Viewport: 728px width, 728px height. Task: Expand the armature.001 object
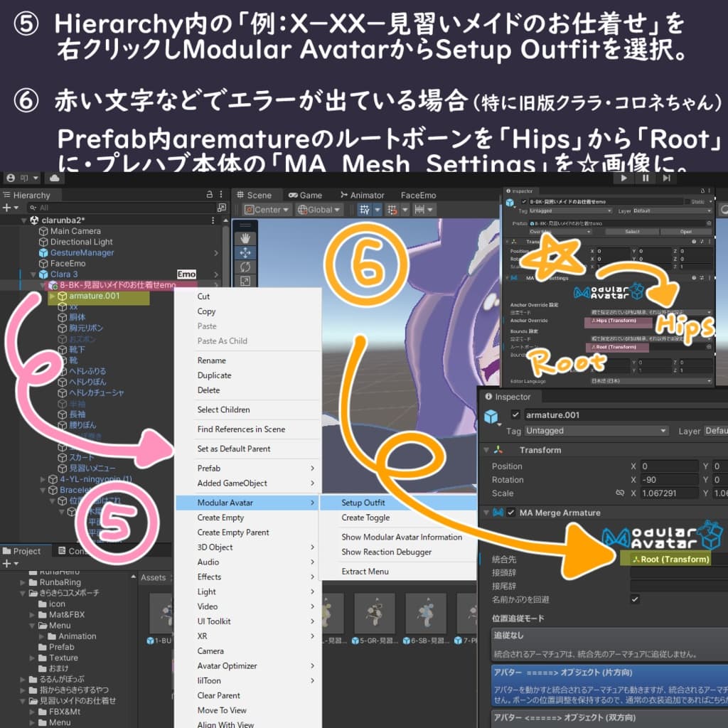pyautogui.click(x=52, y=296)
